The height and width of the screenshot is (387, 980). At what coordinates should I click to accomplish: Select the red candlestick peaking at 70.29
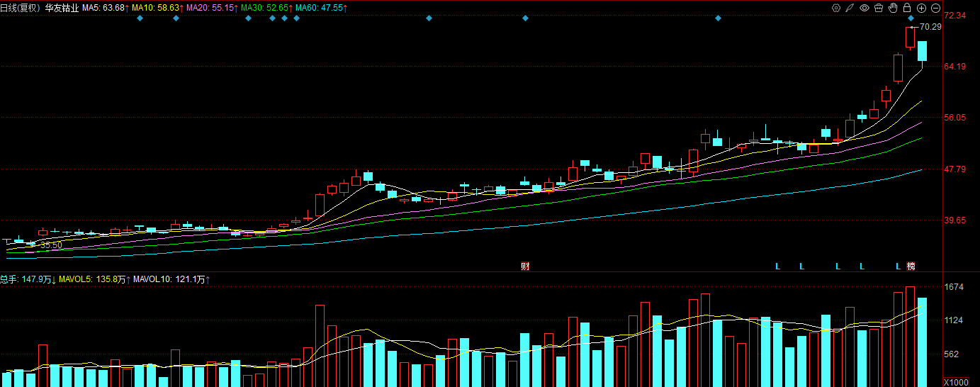[x=911, y=38]
